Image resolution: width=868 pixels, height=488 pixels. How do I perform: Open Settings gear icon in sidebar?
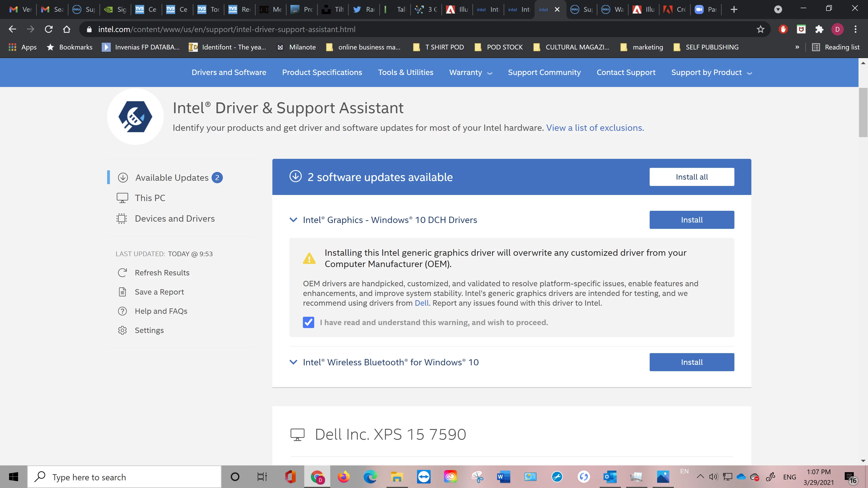122,330
